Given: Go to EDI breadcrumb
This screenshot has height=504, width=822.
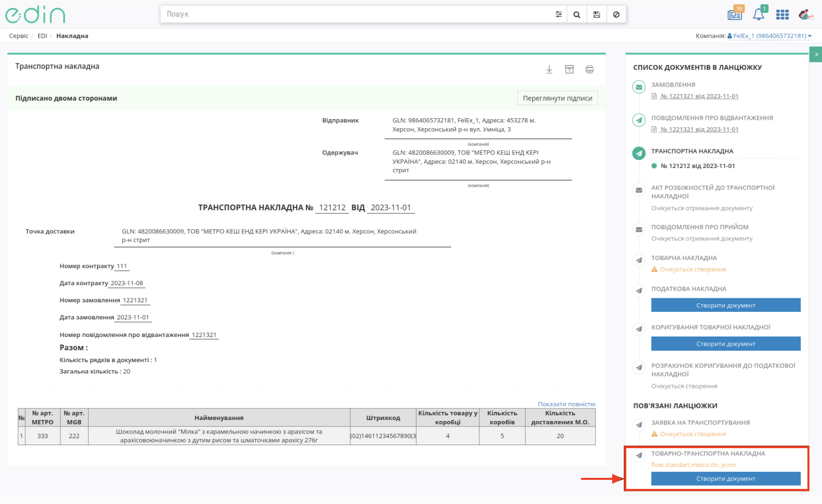Looking at the screenshot, I should tap(42, 36).
